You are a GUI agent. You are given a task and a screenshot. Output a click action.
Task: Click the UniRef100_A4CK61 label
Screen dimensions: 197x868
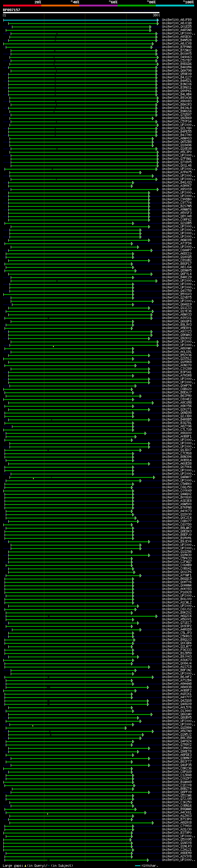tap(177, 813)
